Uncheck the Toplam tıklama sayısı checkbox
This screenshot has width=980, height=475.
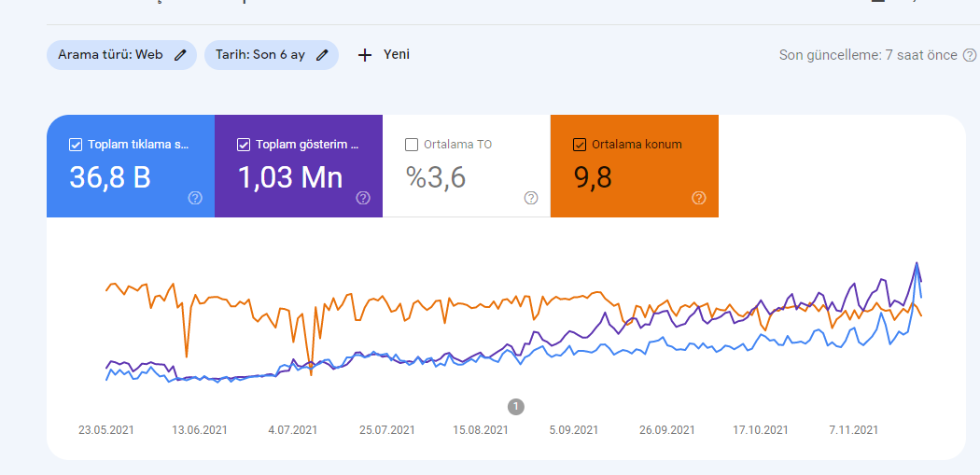(x=75, y=145)
